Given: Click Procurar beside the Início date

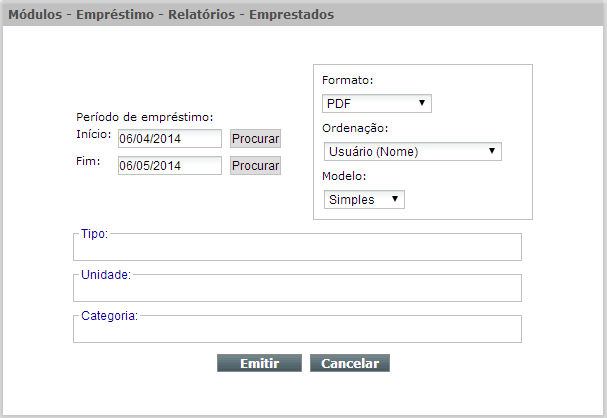Looking at the screenshot, I should point(255,139).
